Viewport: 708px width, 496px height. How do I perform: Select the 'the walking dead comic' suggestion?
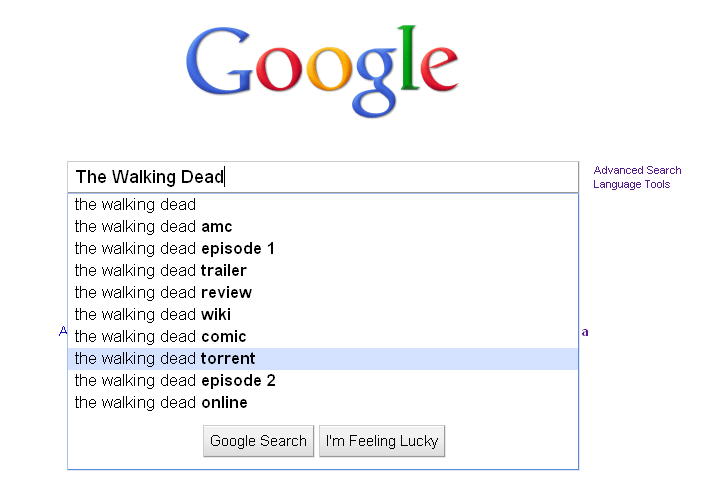tap(323, 337)
